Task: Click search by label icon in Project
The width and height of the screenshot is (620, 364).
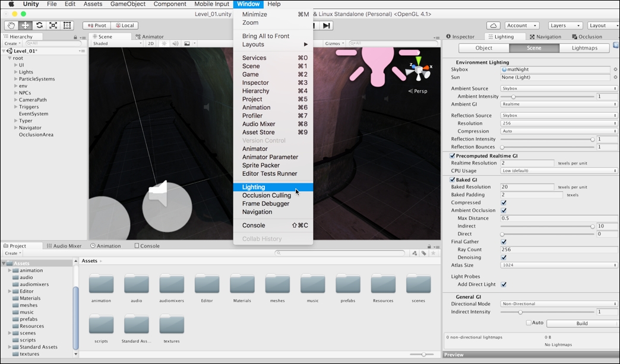Action: tap(424, 253)
